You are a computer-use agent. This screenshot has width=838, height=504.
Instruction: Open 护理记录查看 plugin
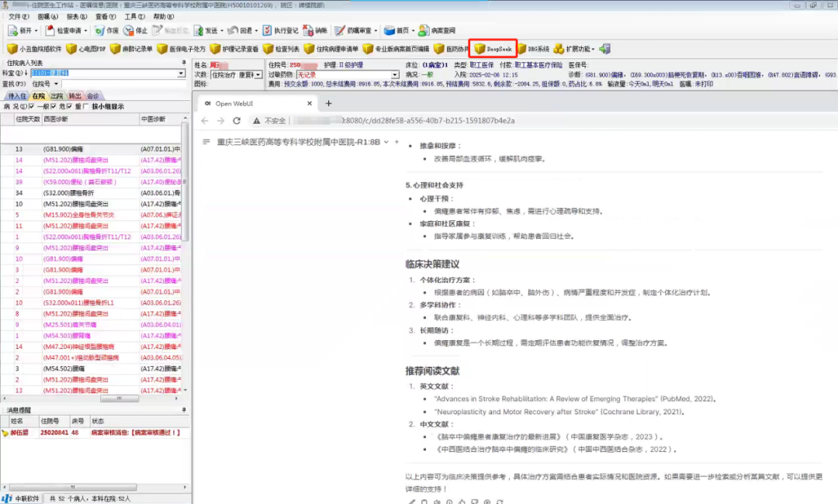coord(234,49)
